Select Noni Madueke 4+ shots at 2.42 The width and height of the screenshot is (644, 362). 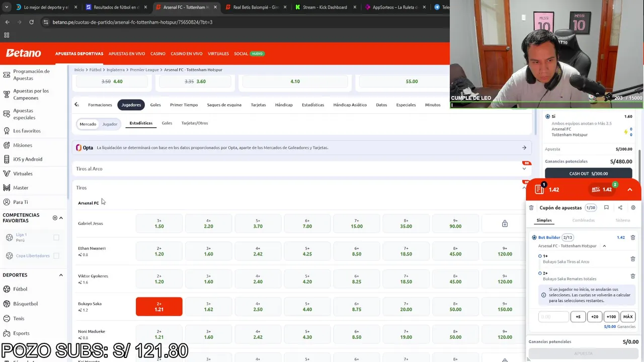258,334
